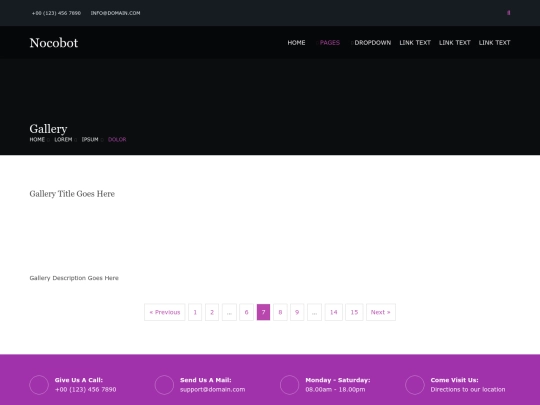Expand the DROPDOWN navigation menu
This screenshot has width=540, height=405.
(x=373, y=43)
